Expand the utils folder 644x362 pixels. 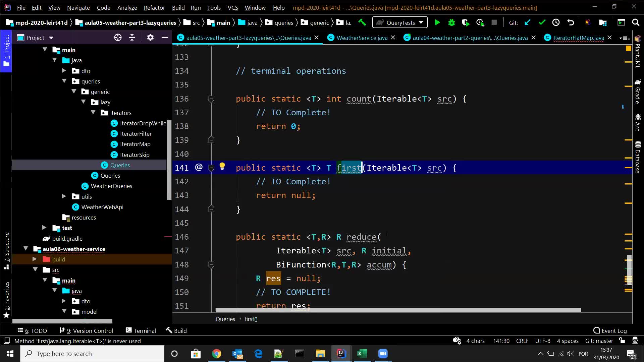(64, 196)
